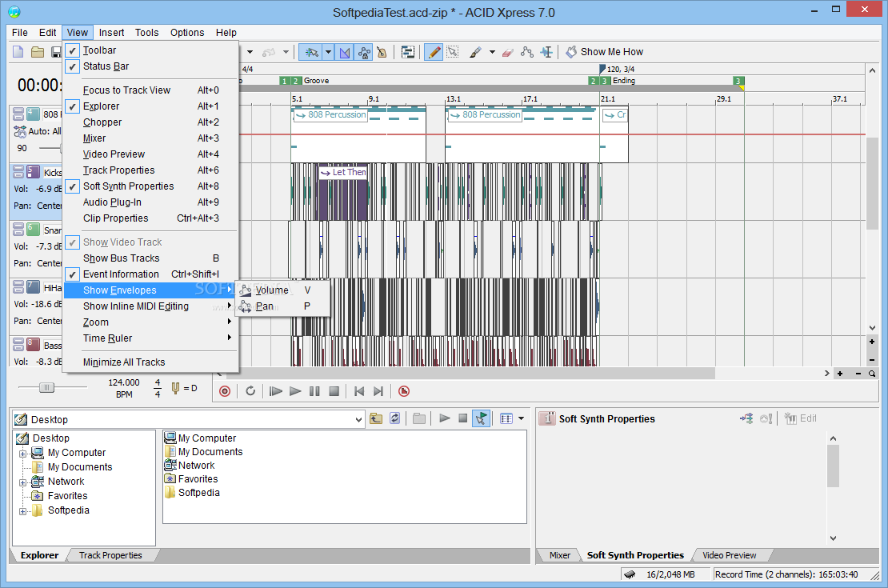Open the snapping tool dropdown arrow
The height and width of the screenshot is (588, 888).
pos(329,53)
